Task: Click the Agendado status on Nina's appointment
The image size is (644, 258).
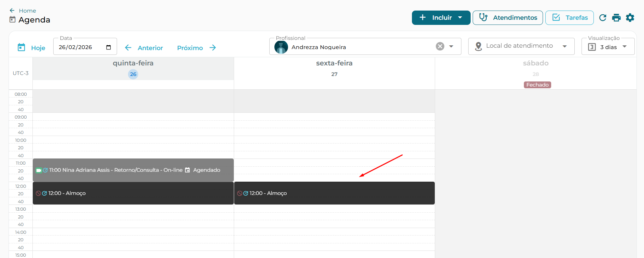Action: tap(206, 170)
